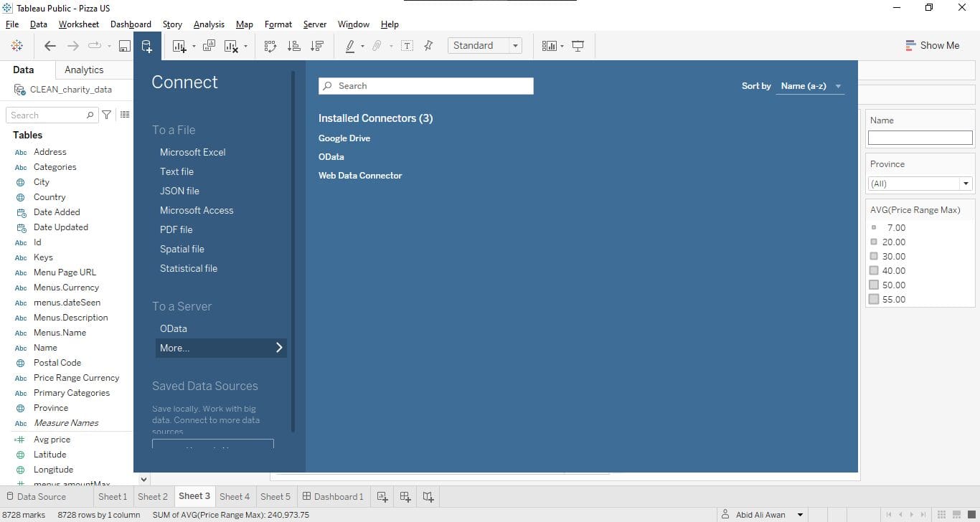Open the Fit dropdown showing Standard
This screenshot has height=522, width=980.
point(514,45)
